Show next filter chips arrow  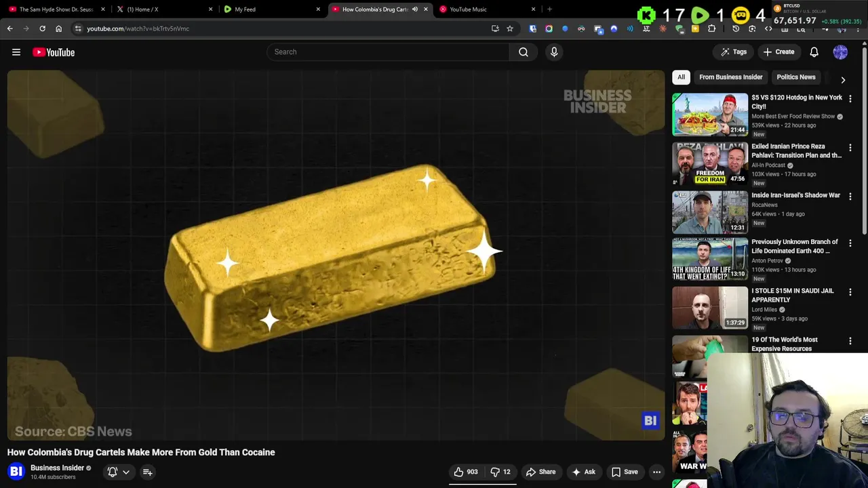[843, 79]
